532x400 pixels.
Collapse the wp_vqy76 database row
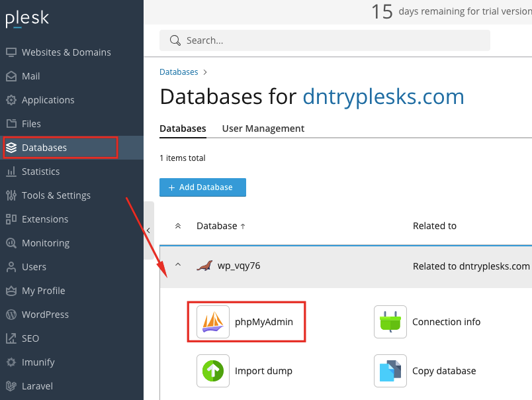(x=178, y=264)
